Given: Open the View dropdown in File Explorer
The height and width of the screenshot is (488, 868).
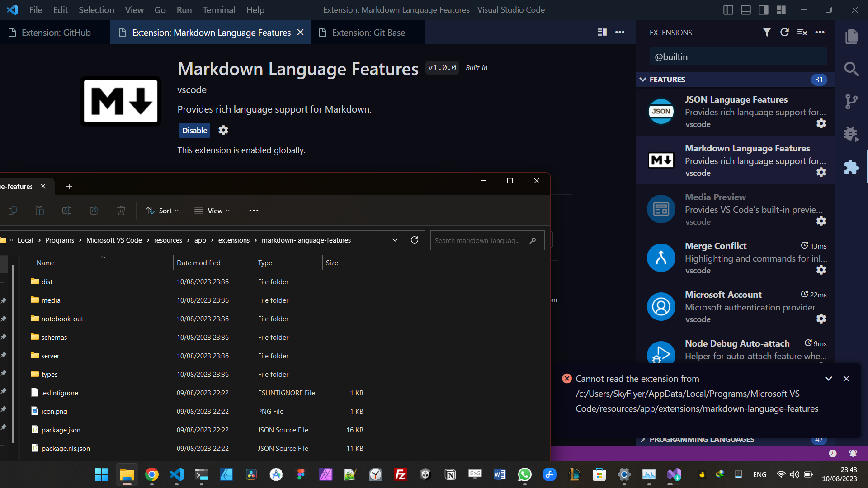Looking at the screenshot, I should tap(212, 211).
